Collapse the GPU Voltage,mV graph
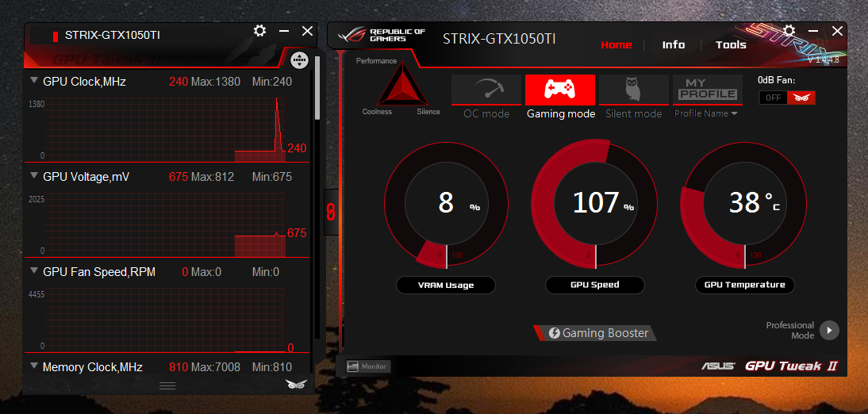 34,175
